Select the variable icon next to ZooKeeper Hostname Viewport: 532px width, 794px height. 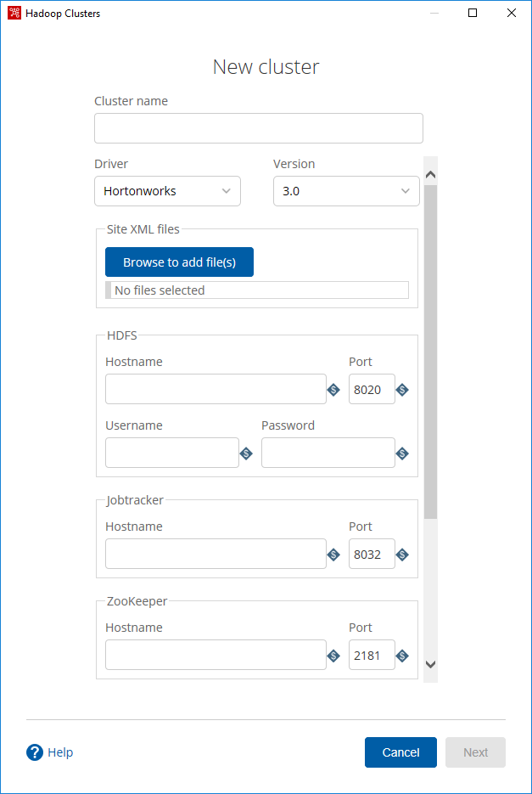pyautogui.click(x=333, y=655)
